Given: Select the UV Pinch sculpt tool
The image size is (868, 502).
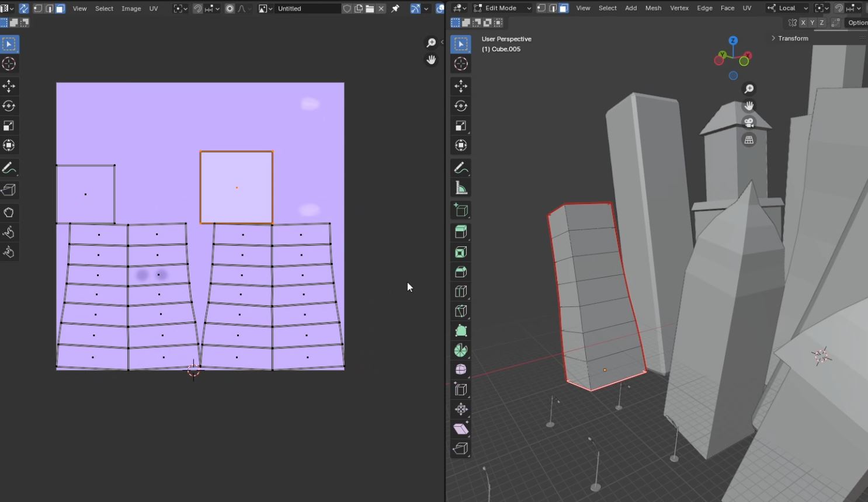Looking at the screenshot, I should pos(9,252).
